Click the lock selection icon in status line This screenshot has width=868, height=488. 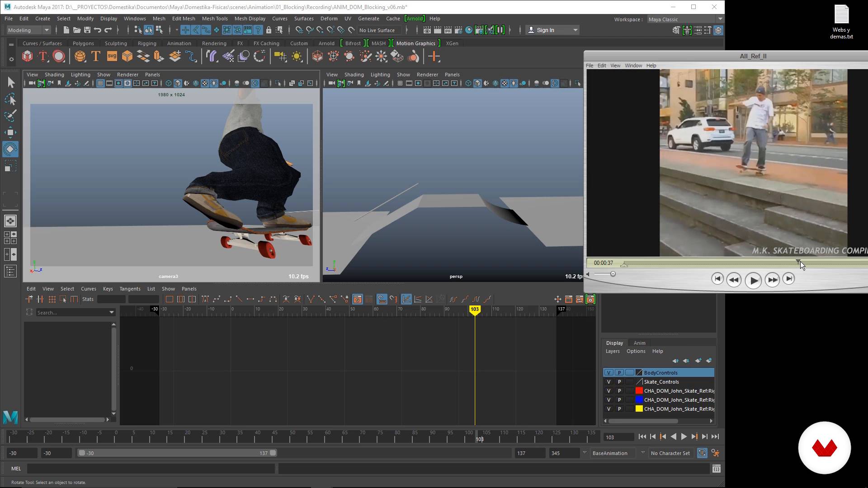269,30
